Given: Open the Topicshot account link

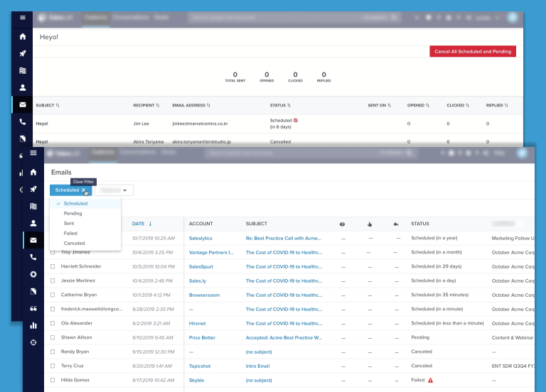Looking at the screenshot, I should 200,366.
